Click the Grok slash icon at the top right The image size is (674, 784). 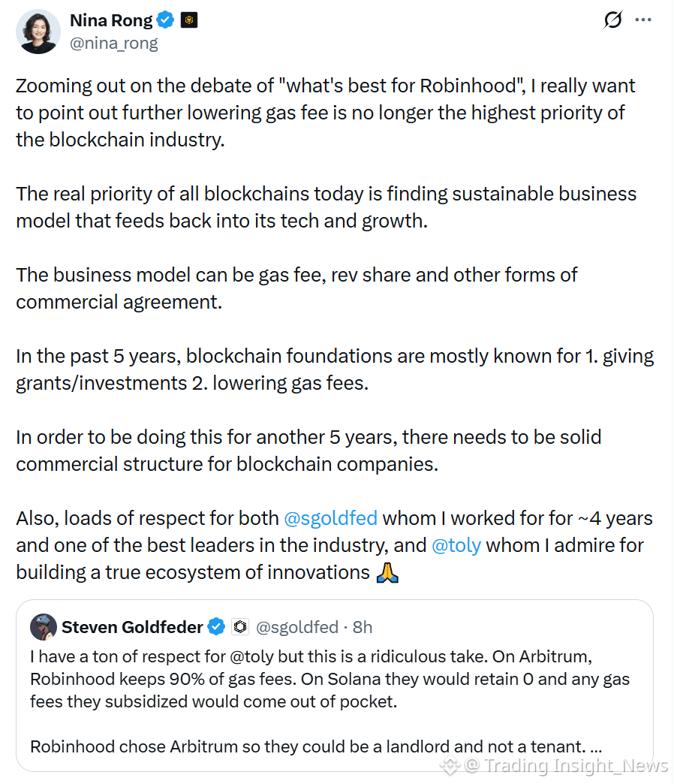coord(612,20)
